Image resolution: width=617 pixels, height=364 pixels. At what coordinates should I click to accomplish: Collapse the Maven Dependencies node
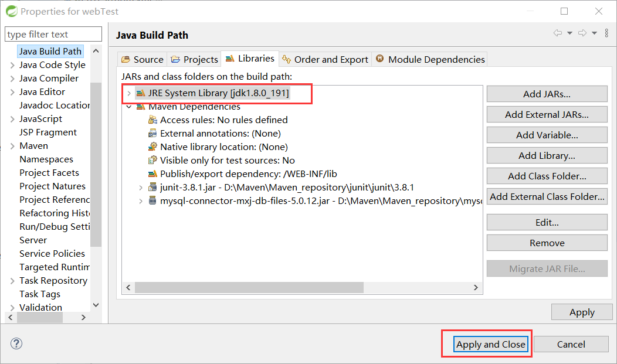128,107
